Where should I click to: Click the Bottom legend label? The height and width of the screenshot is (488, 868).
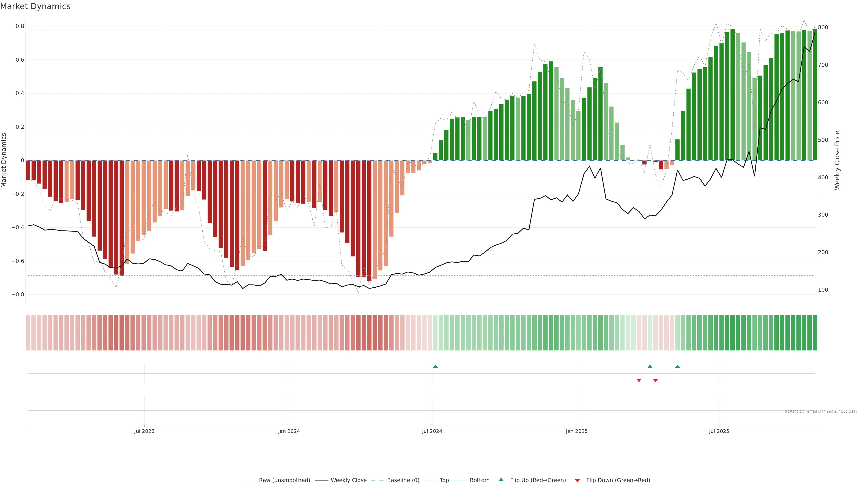(x=479, y=480)
